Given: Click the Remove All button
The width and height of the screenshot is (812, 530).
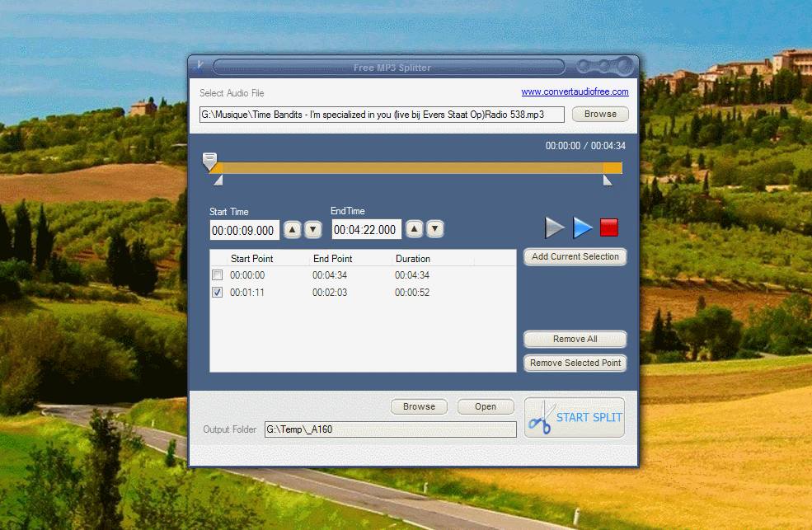Looking at the screenshot, I should tap(575, 339).
